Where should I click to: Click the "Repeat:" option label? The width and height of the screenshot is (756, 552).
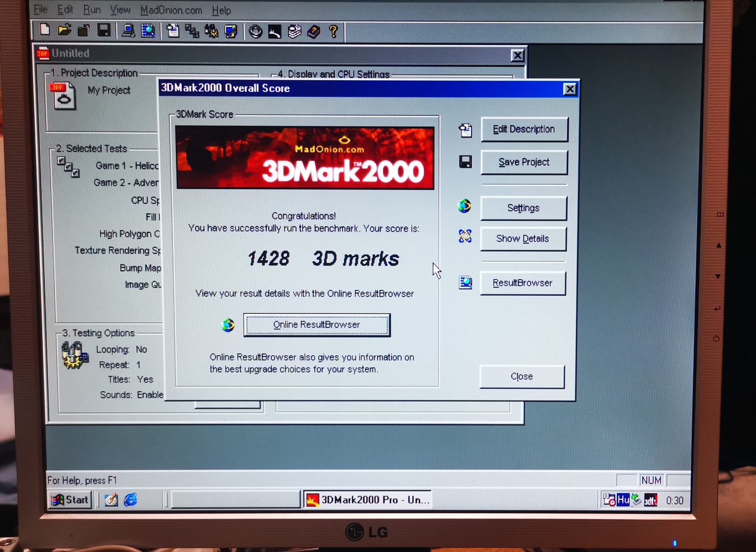pyautogui.click(x=114, y=365)
